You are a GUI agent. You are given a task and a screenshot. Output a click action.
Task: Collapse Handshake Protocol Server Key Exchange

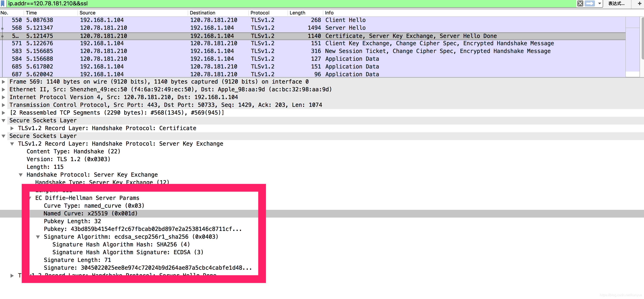(x=21, y=175)
